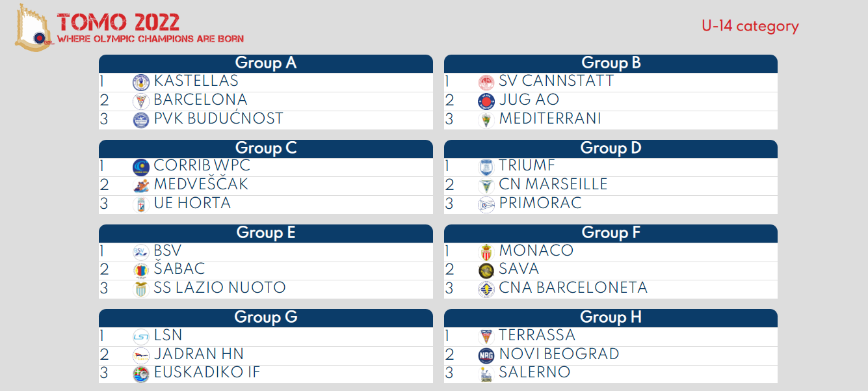Select the Group A header
868x391 pixels.
(265, 63)
